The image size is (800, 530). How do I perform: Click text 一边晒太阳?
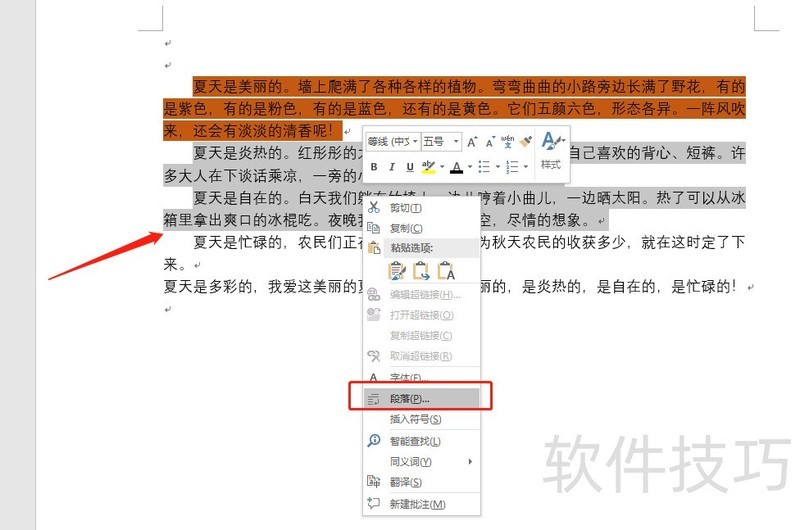point(605,198)
